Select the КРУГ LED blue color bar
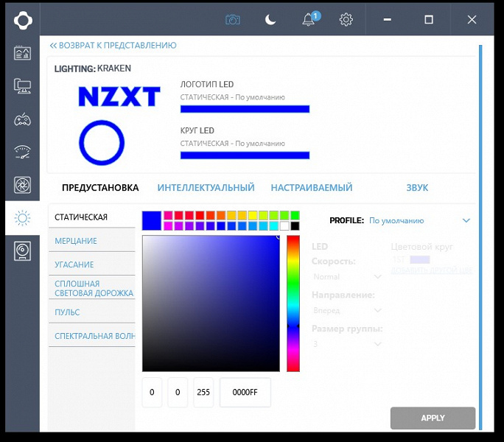504x442 pixels. [245, 155]
